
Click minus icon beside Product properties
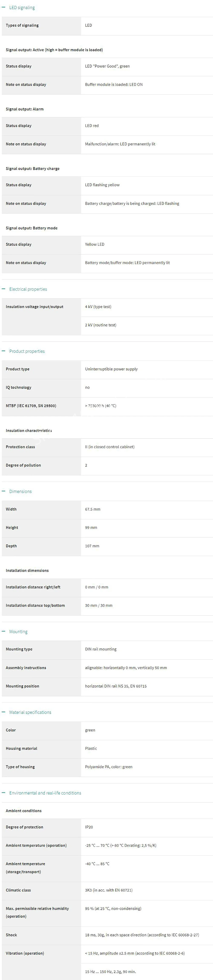[x=3, y=351]
